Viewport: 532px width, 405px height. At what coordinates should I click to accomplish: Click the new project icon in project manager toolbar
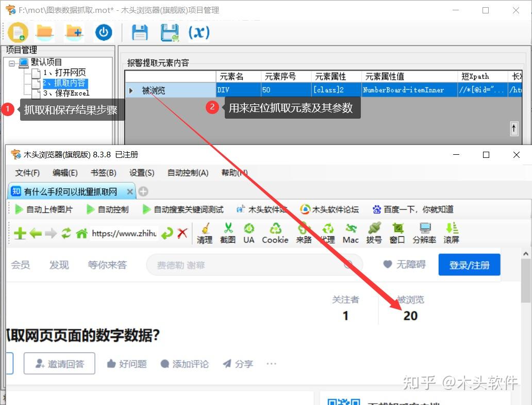18,33
